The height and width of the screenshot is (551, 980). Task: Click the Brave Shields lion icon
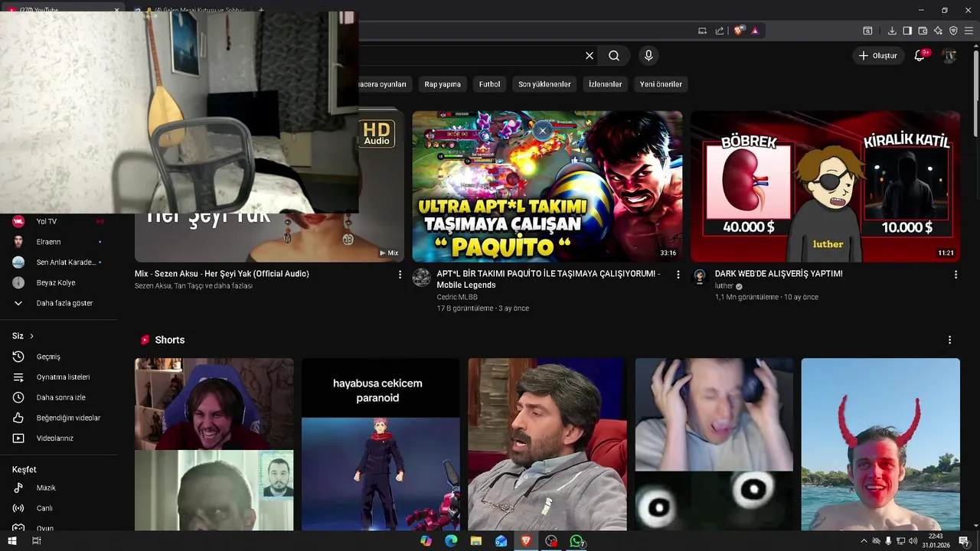pyautogui.click(x=738, y=31)
